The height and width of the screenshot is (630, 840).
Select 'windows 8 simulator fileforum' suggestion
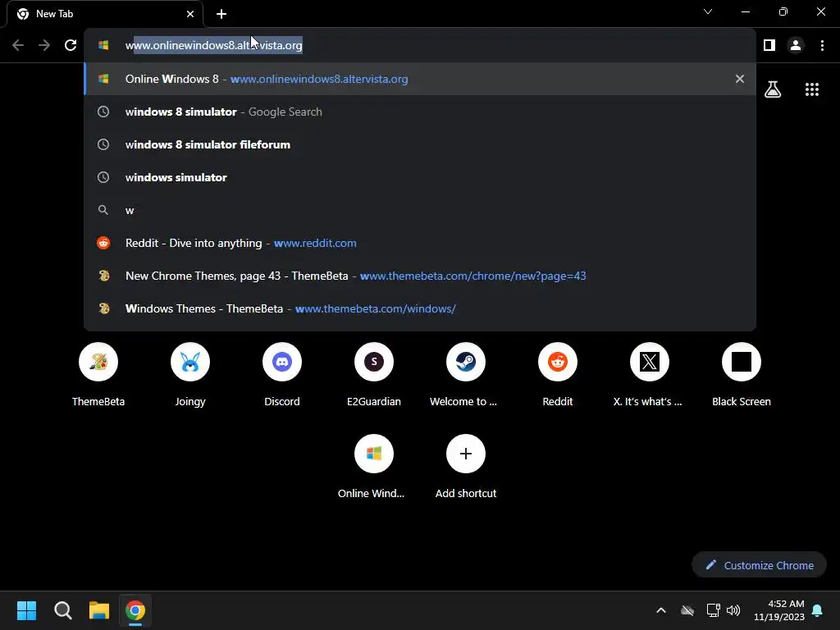click(420, 144)
